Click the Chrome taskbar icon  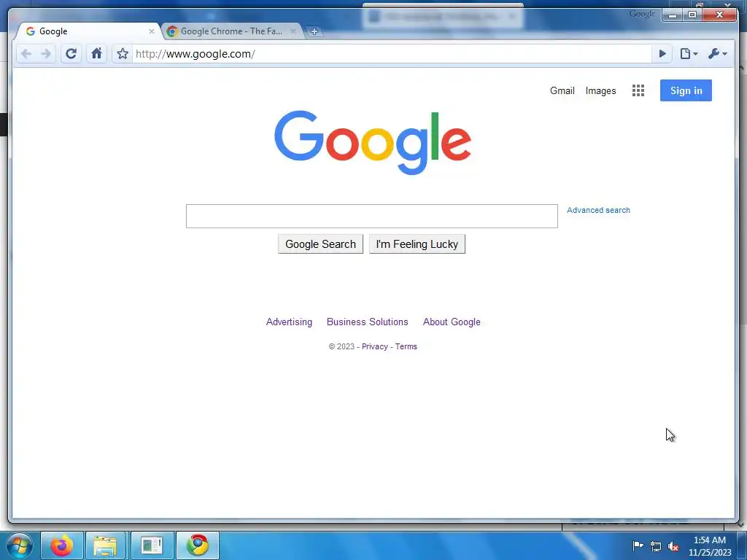coord(198,545)
